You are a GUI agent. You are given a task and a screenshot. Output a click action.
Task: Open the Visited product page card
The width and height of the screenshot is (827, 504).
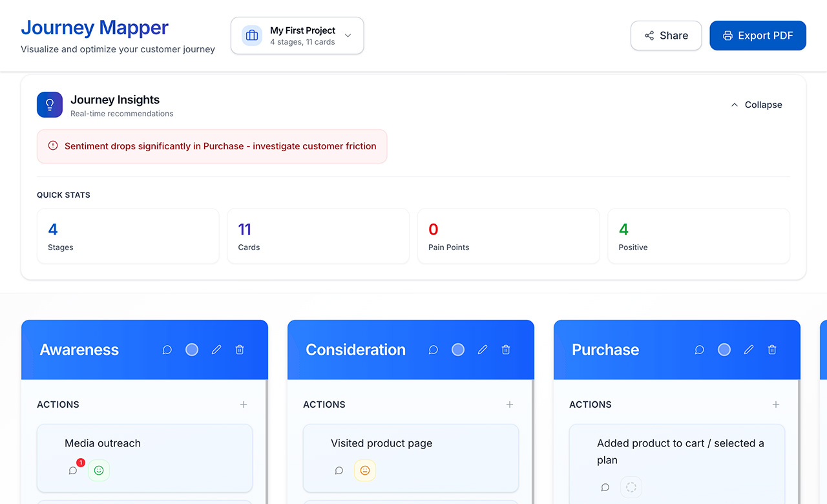click(x=381, y=443)
